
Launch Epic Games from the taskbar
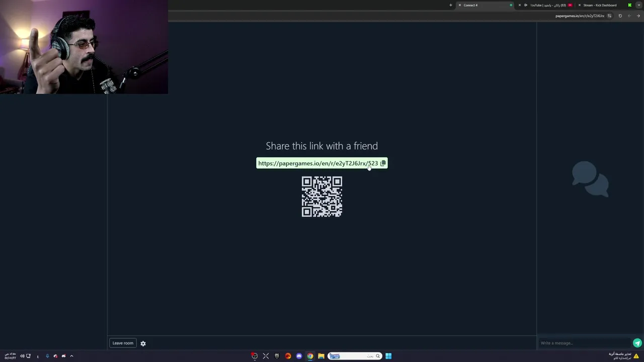(x=277, y=355)
